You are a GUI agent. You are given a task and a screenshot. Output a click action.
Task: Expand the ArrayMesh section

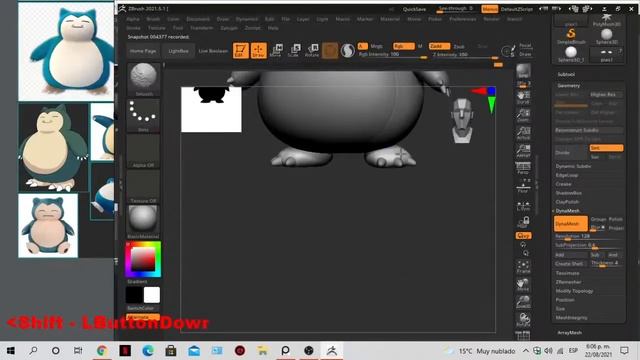pyautogui.click(x=569, y=333)
